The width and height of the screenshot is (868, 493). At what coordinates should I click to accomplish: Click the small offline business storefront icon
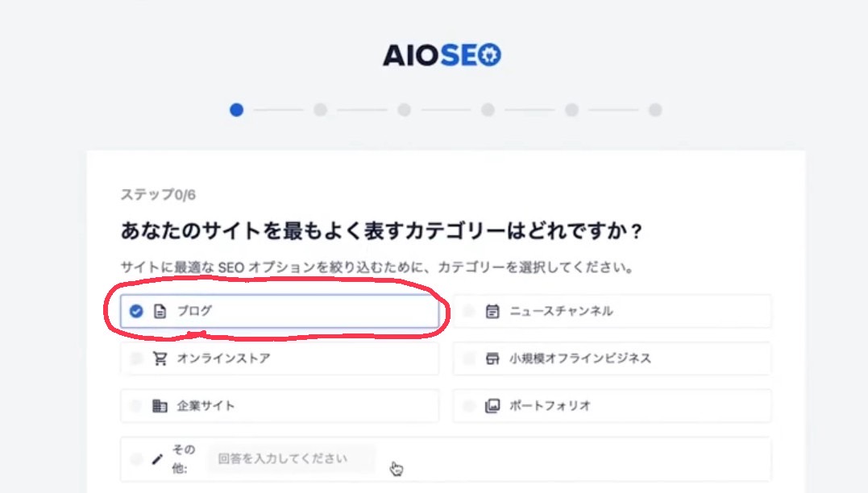pos(492,358)
